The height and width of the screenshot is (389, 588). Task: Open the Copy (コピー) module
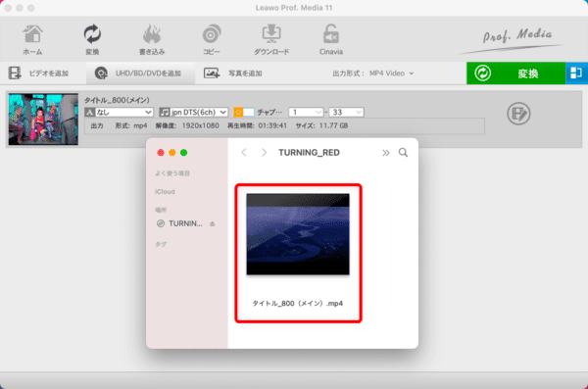pos(212,40)
